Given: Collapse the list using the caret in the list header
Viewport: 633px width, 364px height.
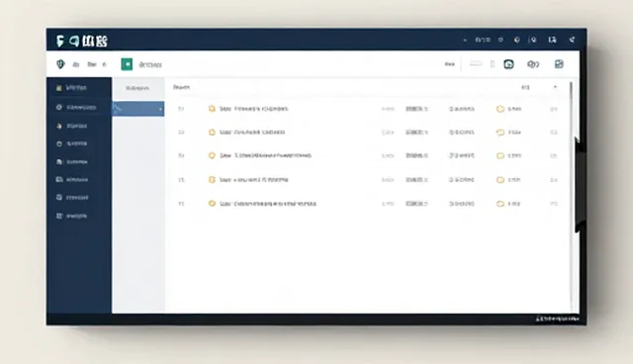Looking at the screenshot, I should pyautogui.click(x=555, y=87).
